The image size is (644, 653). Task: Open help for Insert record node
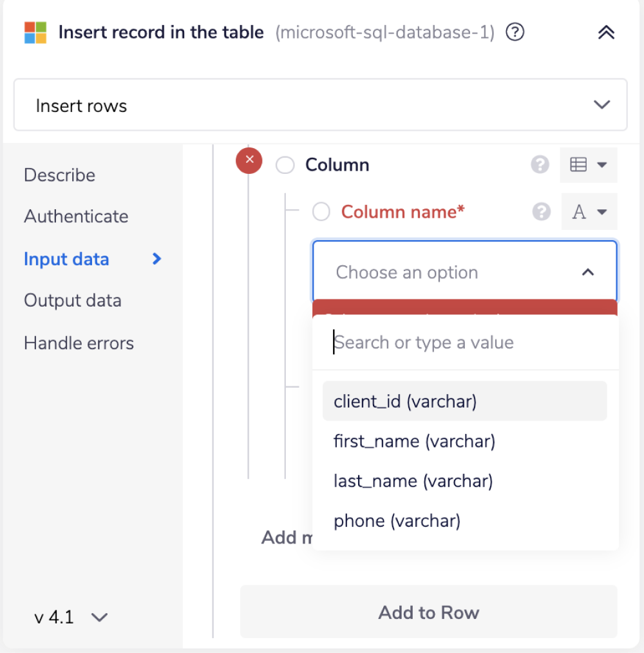point(514,32)
